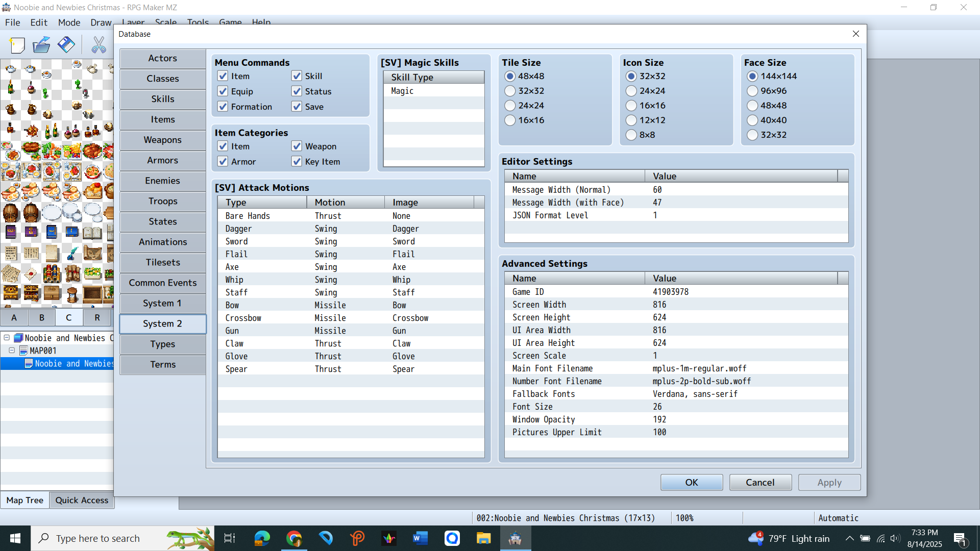Select the open book tile in the palette
The width and height of the screenshot is (980, 551).
coord(92,233)
